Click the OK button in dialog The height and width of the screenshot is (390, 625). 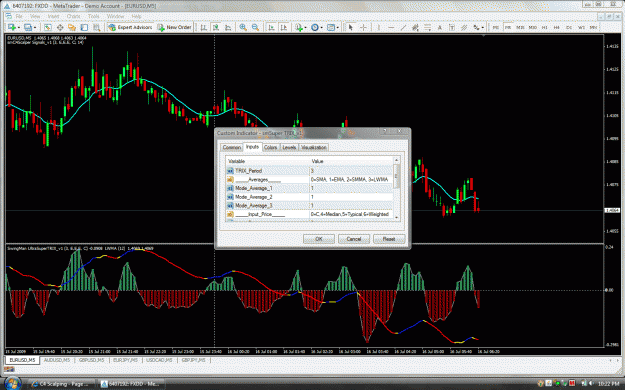click(318, 239)
